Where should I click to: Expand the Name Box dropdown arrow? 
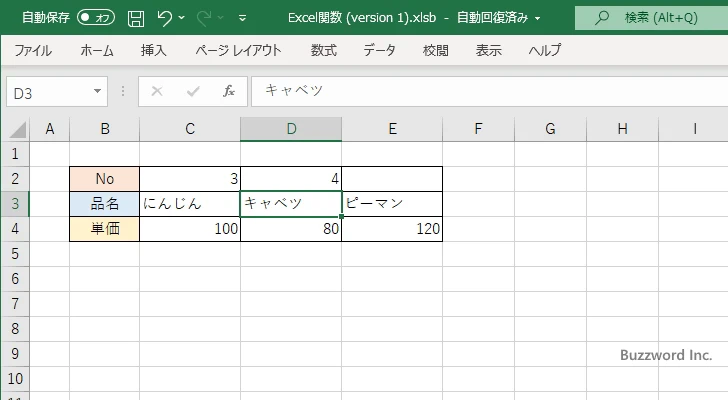coord(98,91)
